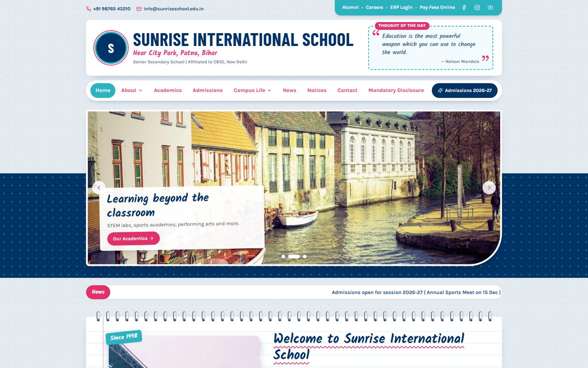The height and width of the screenshot is (368, 588).
Task: Click the arrow icon on Our Academics
Action: [152, 238]
